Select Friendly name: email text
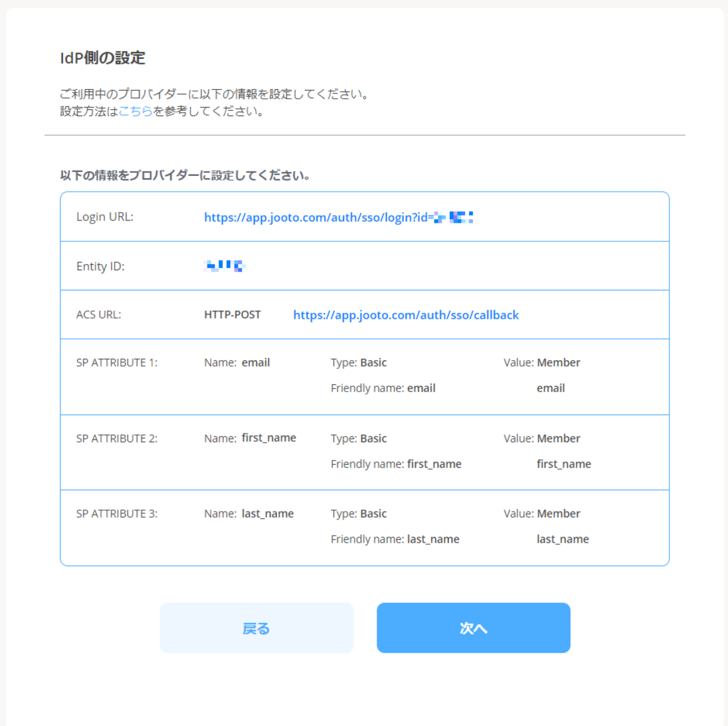The width and height of the screenshot is (728, 726). coord(383,388)
